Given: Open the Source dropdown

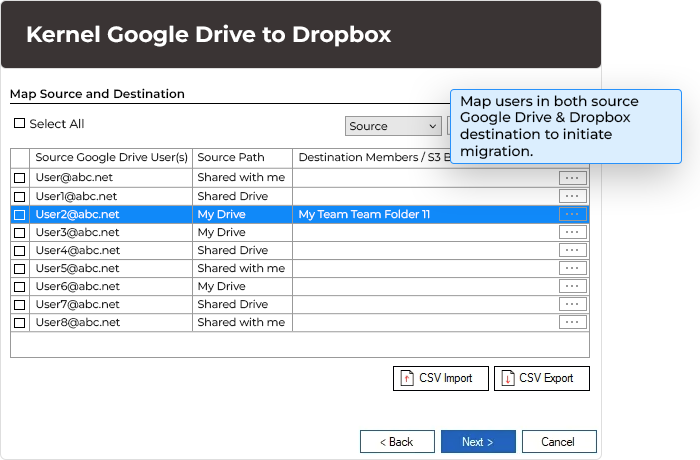Looking at the screenshot, I should pyautogui.click(x=393, y=126).
